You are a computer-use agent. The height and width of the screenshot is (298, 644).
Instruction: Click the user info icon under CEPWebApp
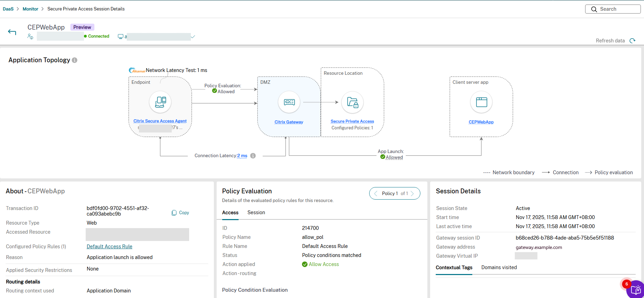[x=30, y=36]
